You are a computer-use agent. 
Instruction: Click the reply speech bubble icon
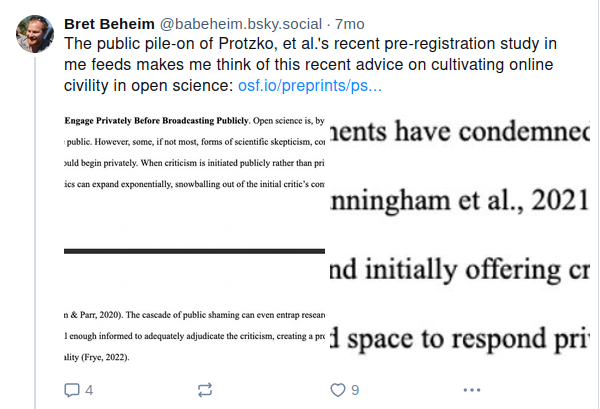pos(72,390)
